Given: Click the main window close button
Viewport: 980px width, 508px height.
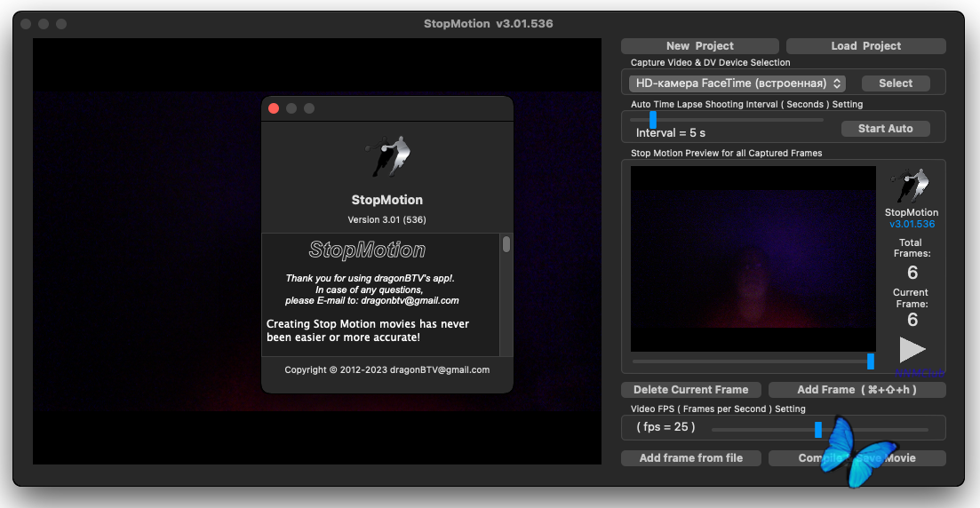Looking at the screenshot, I should coord(26,24).
